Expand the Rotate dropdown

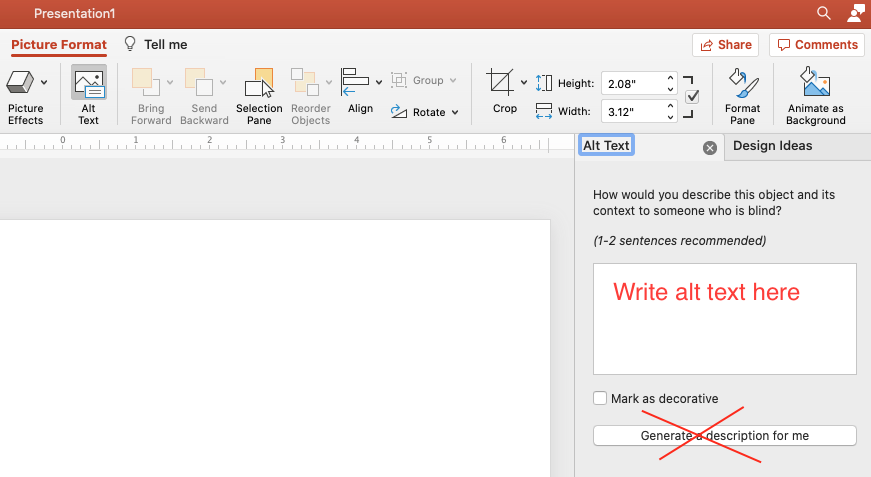click(455, 113)
